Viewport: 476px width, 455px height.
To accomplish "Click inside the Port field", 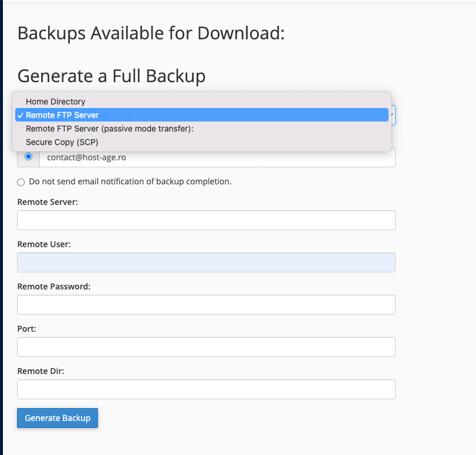I will [205, 346].
